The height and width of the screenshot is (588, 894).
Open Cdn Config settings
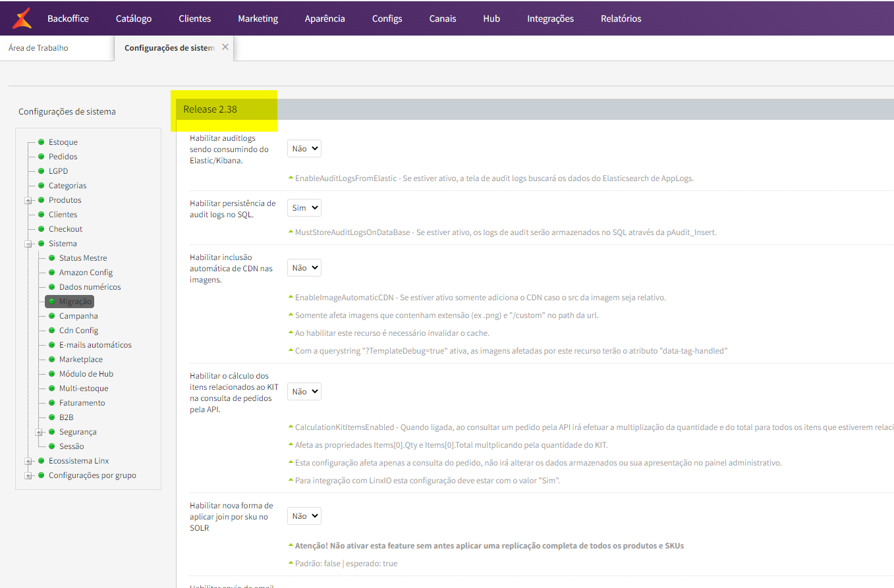coord(79,331)
